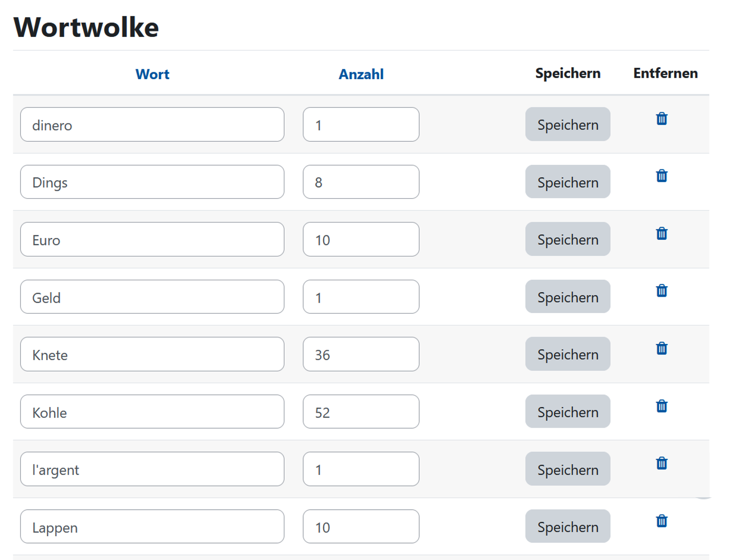This screenshot has width=730, height=560.
Task: Save changes to the Knete row
Action: tap(568, 354)
